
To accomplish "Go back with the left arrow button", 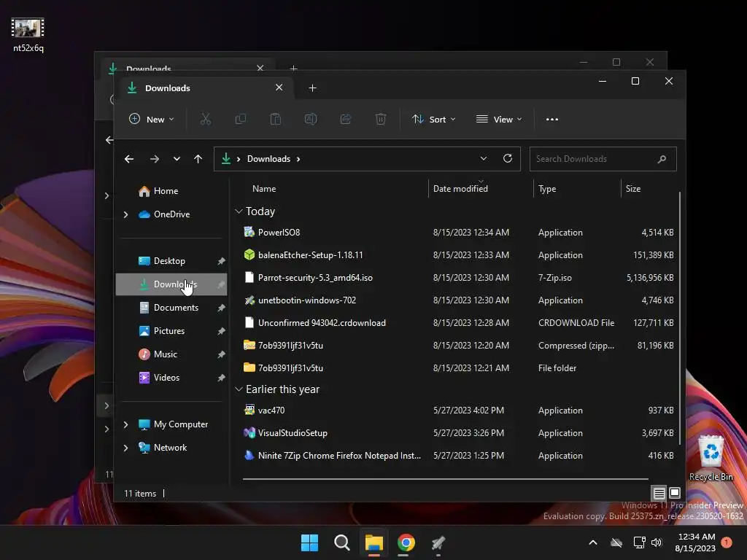I will 129,159.
